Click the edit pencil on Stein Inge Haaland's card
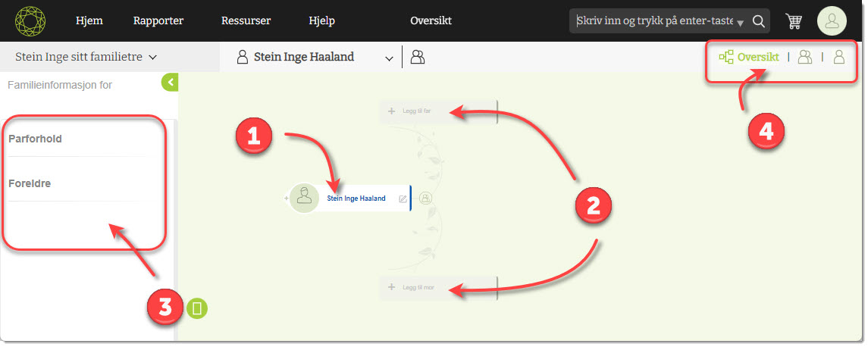The height and width of the screenshot is (347, 868). (x=403, y=199)
